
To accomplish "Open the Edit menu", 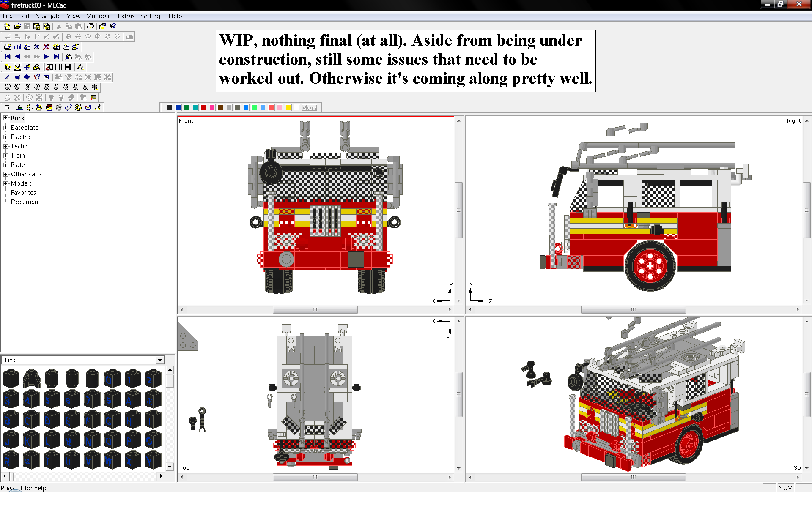I will 24,16.
